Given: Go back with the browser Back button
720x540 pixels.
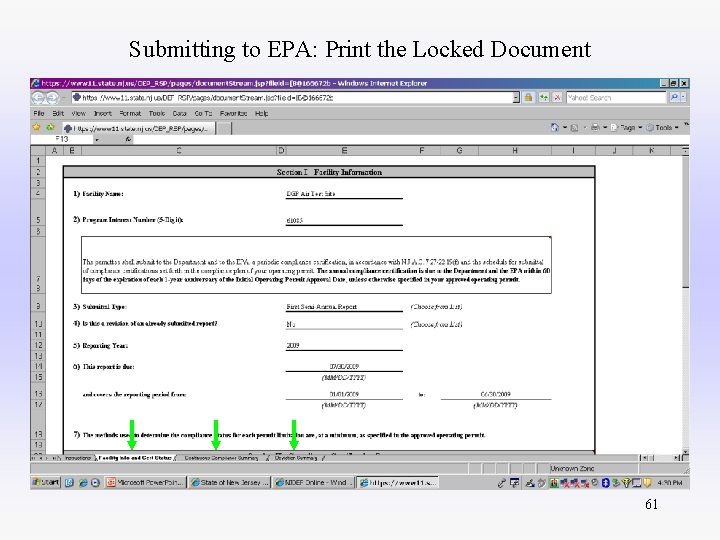Looking at the screenshot, I should [x=38, y=97].
